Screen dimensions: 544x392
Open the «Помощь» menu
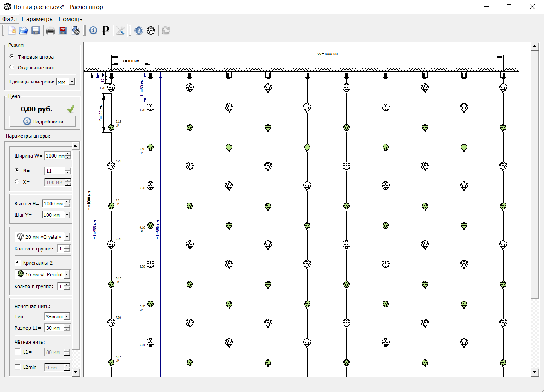[x=71, y=19]
